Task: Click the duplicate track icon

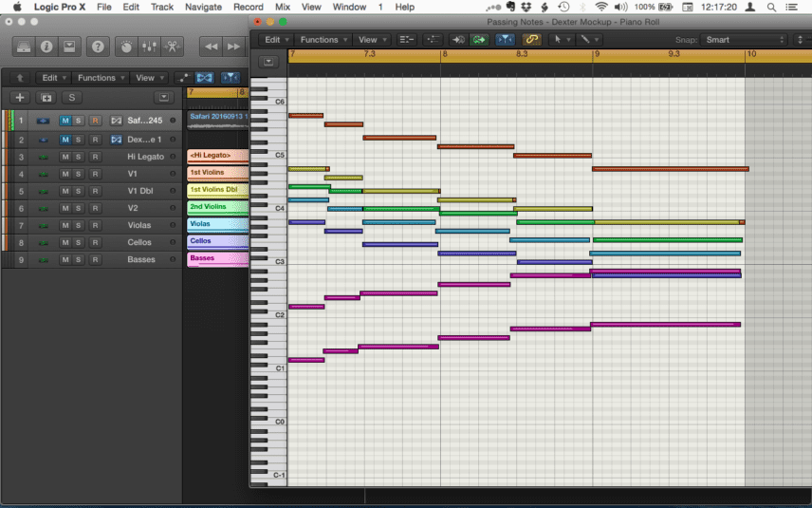Action: [46, 98]
